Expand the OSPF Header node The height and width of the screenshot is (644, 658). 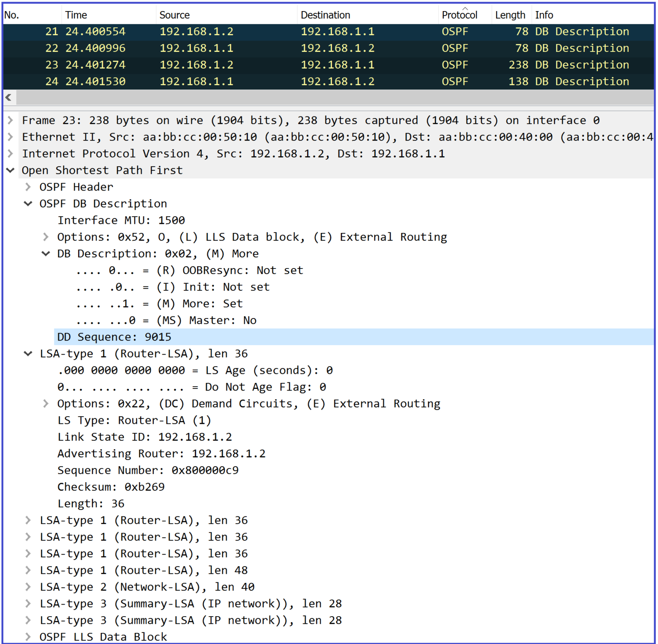[x=28, y=187]
